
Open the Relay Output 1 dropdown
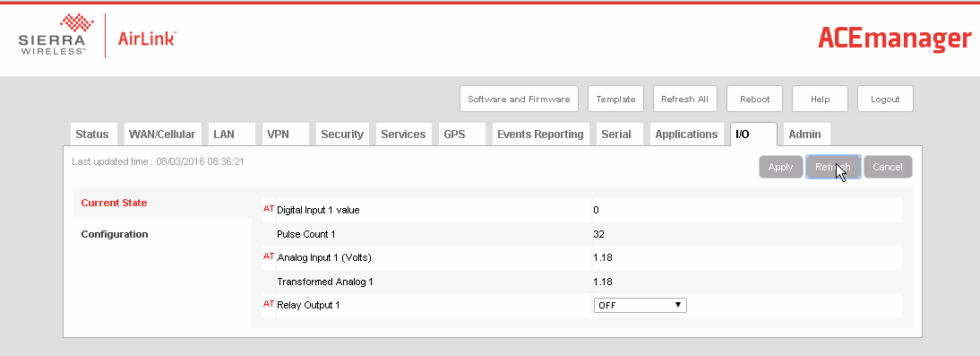click(640, 305)
